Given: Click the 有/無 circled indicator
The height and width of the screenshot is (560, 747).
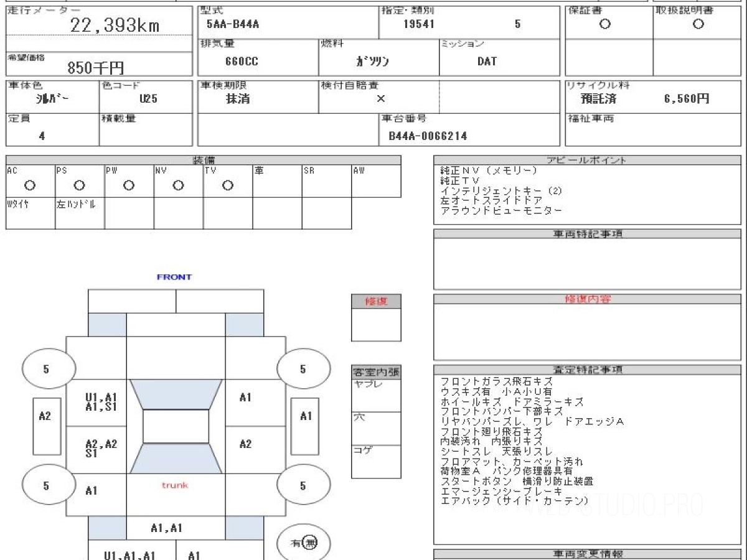Looking at the screenshot, I should coord(303,543).
